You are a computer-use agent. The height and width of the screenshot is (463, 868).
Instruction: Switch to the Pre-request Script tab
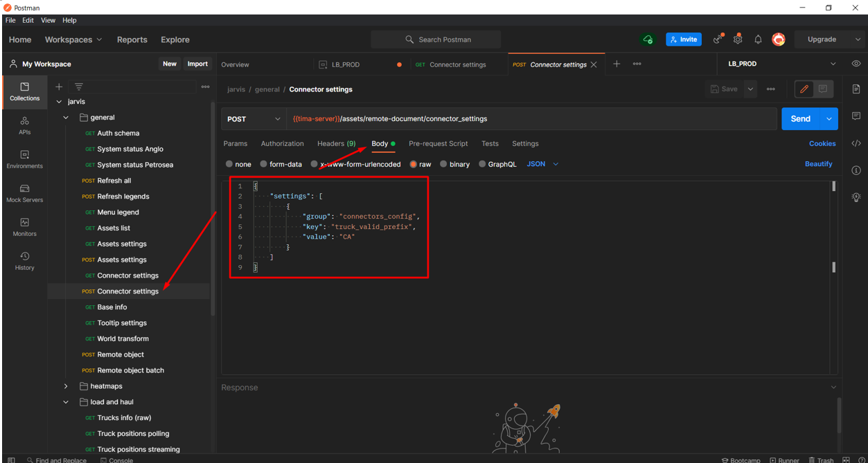(439, 143)
